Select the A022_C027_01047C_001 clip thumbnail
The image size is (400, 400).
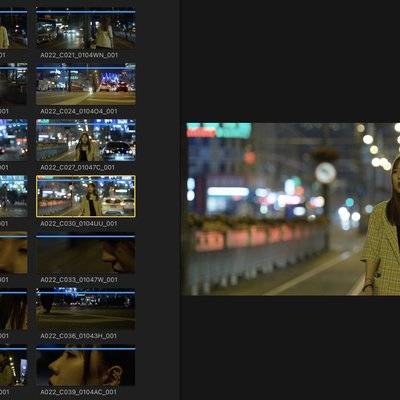tap(86, 140)
